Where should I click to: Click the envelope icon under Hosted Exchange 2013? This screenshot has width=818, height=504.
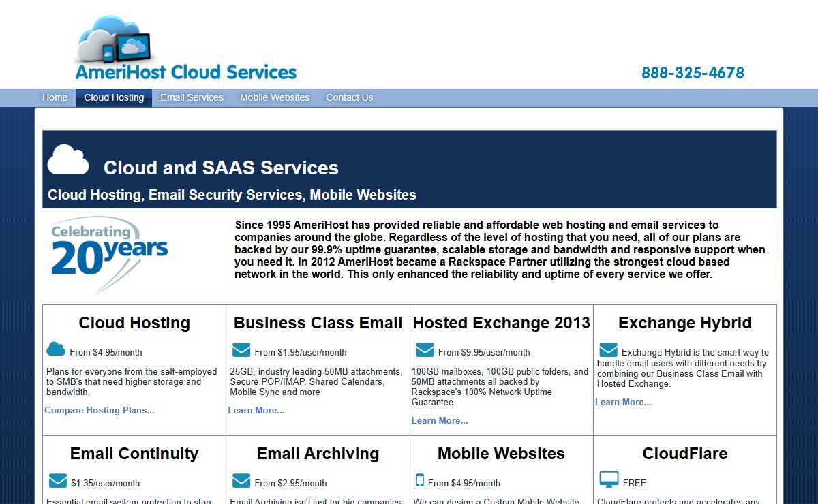pos(425,350)
